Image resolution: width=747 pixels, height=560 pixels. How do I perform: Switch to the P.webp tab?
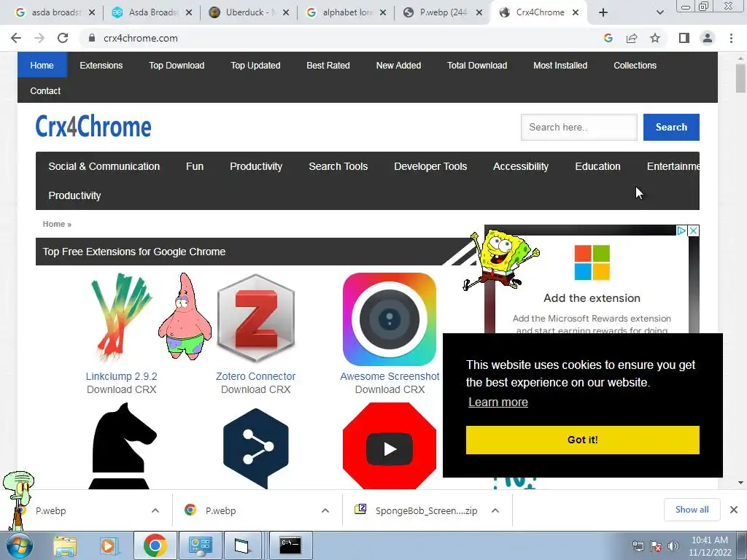(441, 12)
